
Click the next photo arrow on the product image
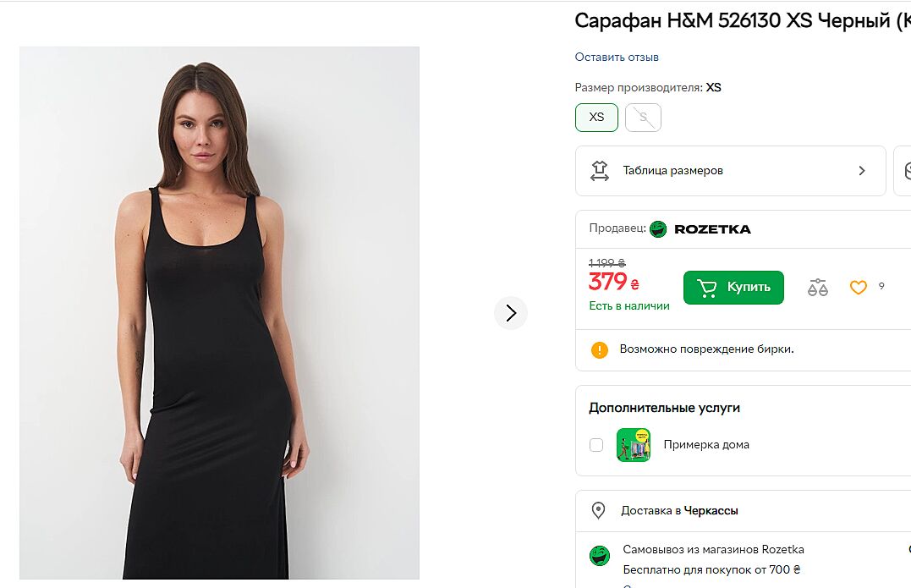click(x=511, y=313)
